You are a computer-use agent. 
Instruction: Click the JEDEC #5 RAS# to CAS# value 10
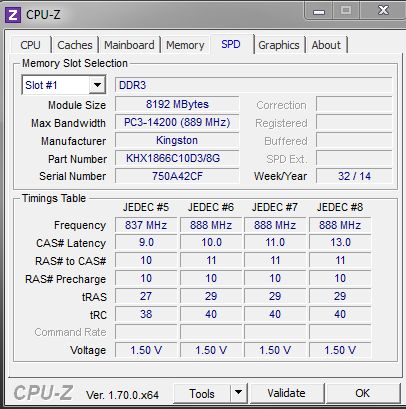point(146,260)
